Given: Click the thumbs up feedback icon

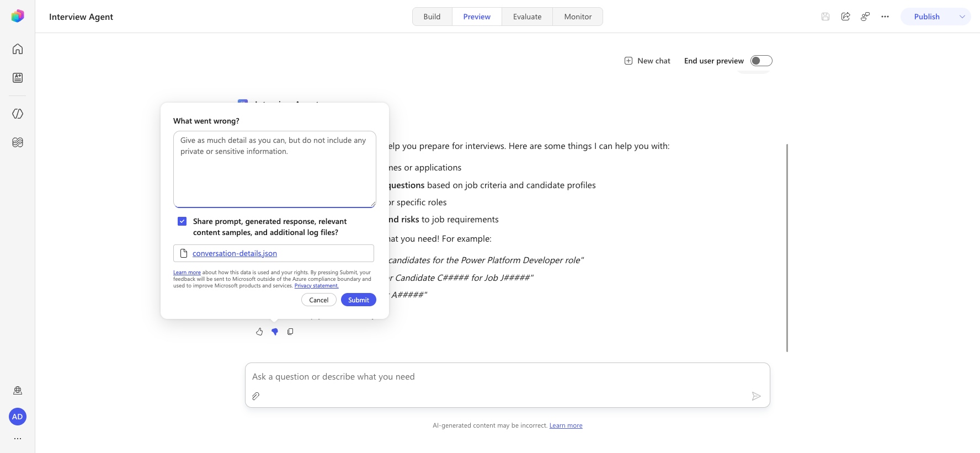Looking at the screenshot, I should click(x=259, y=332).
